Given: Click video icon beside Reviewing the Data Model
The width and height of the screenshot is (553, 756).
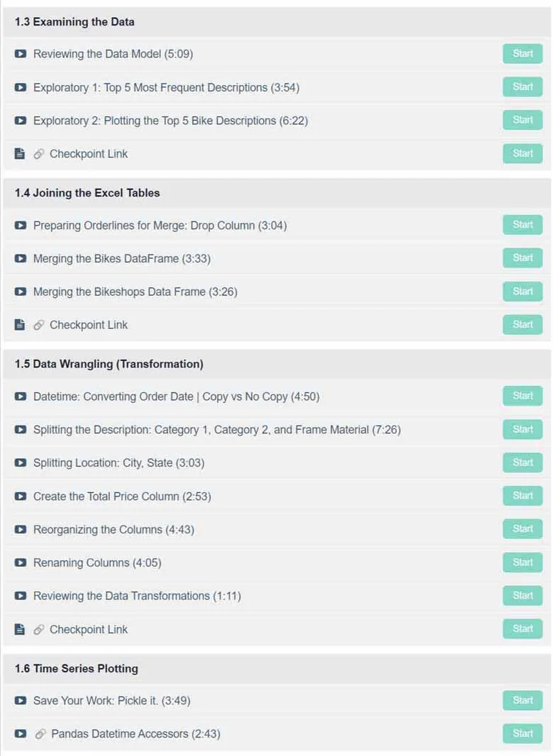Looking at the screenshot, I should [x=21, y=54].
